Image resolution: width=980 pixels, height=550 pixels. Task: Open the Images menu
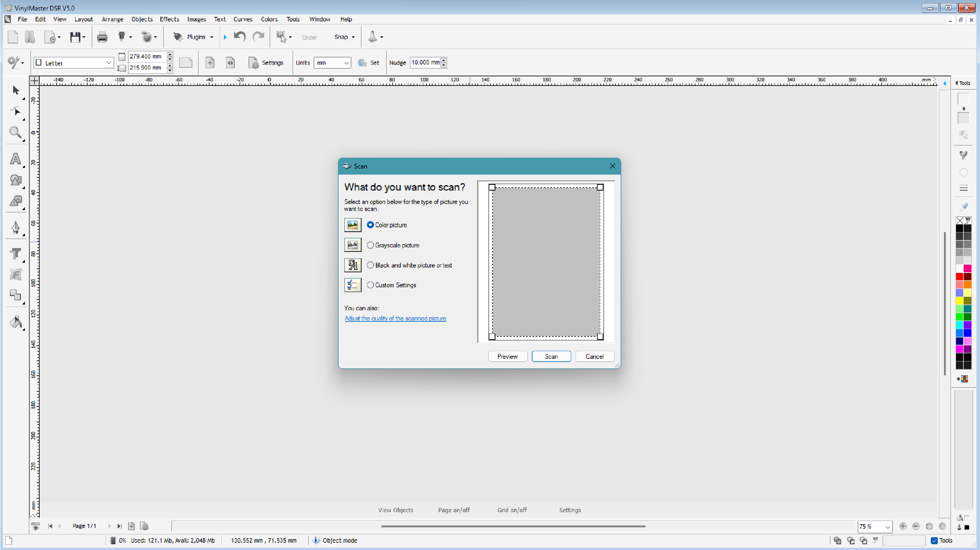click(196, 19)
